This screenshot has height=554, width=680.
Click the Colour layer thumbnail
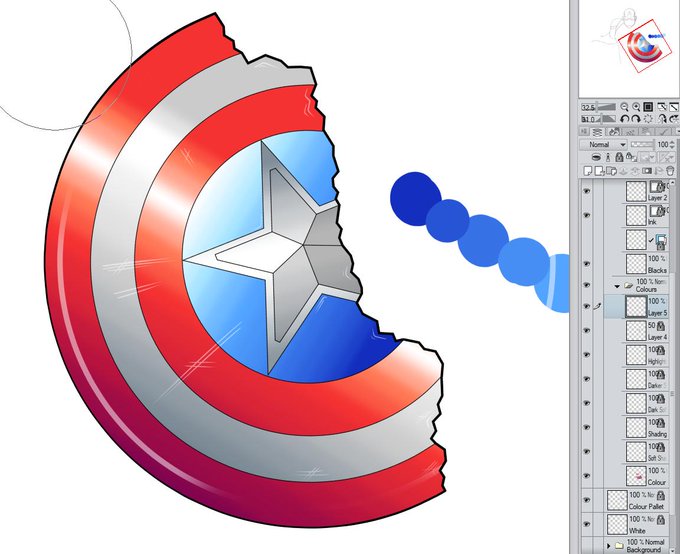point(636,476)
